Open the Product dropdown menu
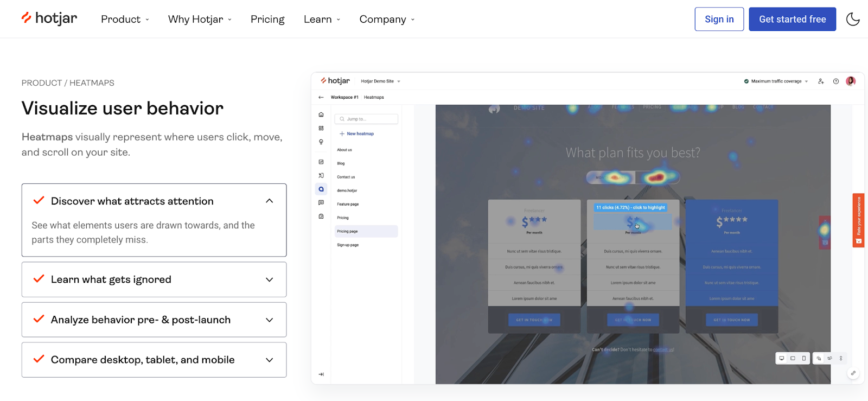 pos(125,20)
